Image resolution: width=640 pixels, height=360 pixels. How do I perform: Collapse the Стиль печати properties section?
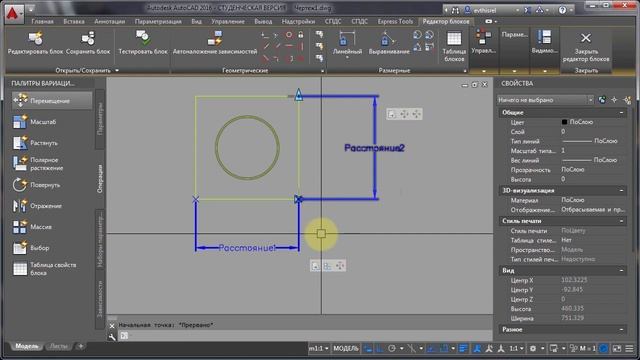(621, 221)
